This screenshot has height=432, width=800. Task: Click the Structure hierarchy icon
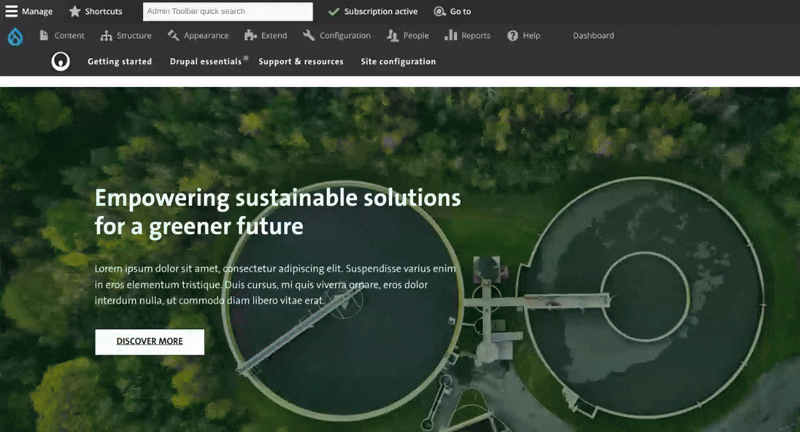106,35
